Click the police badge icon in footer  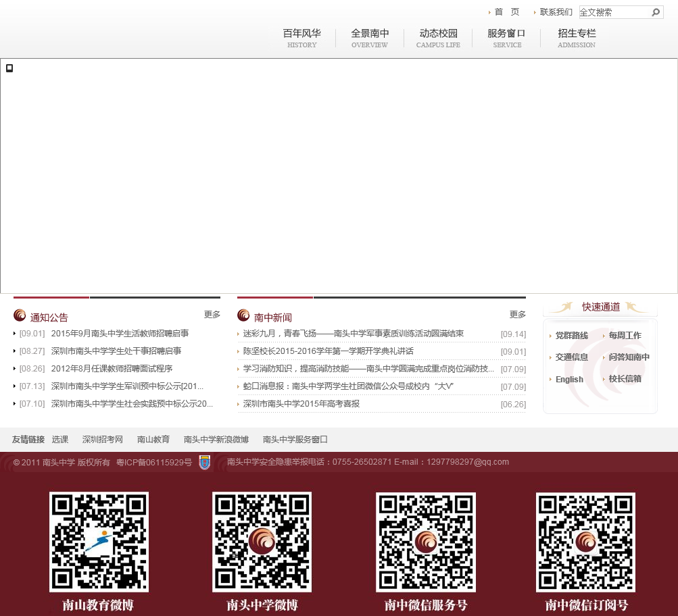click(x=205, y=462)
